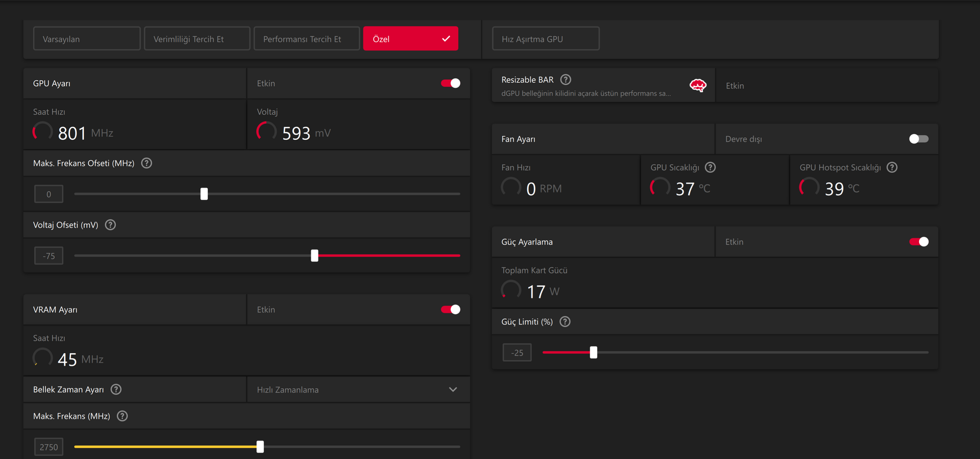Click the 45 MHz VRAM clock reading
This screenshot has height=459, width=980.
click(x=81, y=360)
